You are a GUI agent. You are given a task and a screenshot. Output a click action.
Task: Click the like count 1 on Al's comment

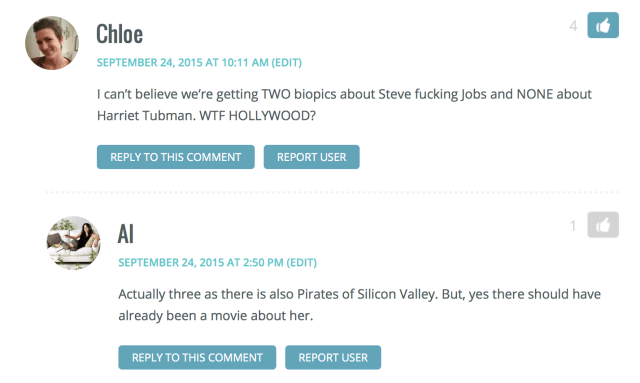573,226
